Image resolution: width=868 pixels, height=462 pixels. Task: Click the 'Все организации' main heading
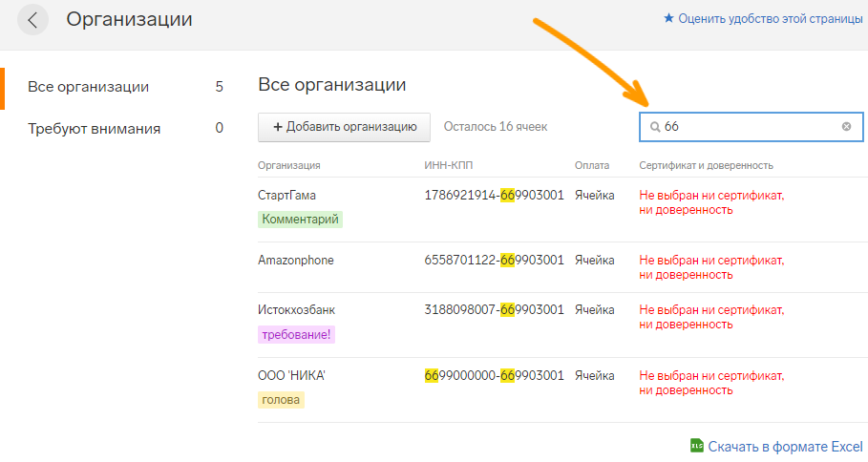click(x=332, y=85)
